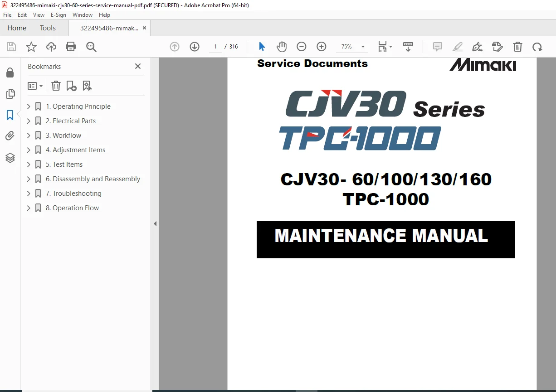Choose the selection arrow tool

tap(262, 47)
